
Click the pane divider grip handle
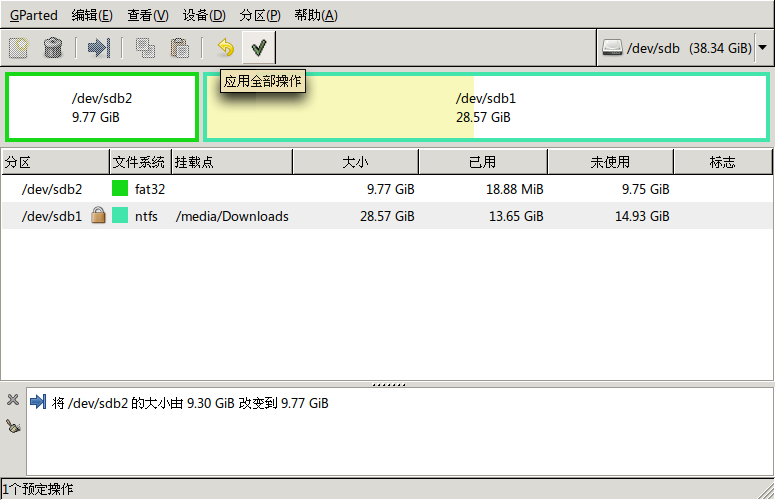coord(388,384)
